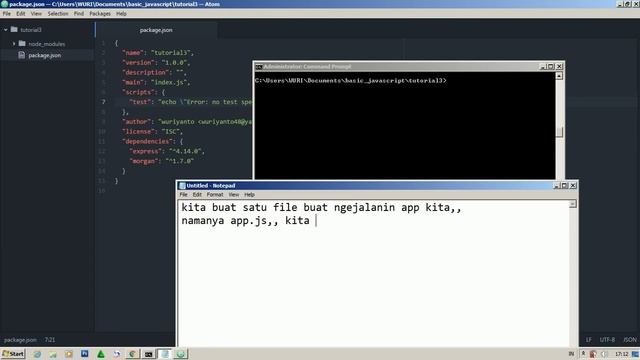Change line ending via LF in status bar
Image resolution: width=640 pixels, height=360 pixels.
[589, 340]
